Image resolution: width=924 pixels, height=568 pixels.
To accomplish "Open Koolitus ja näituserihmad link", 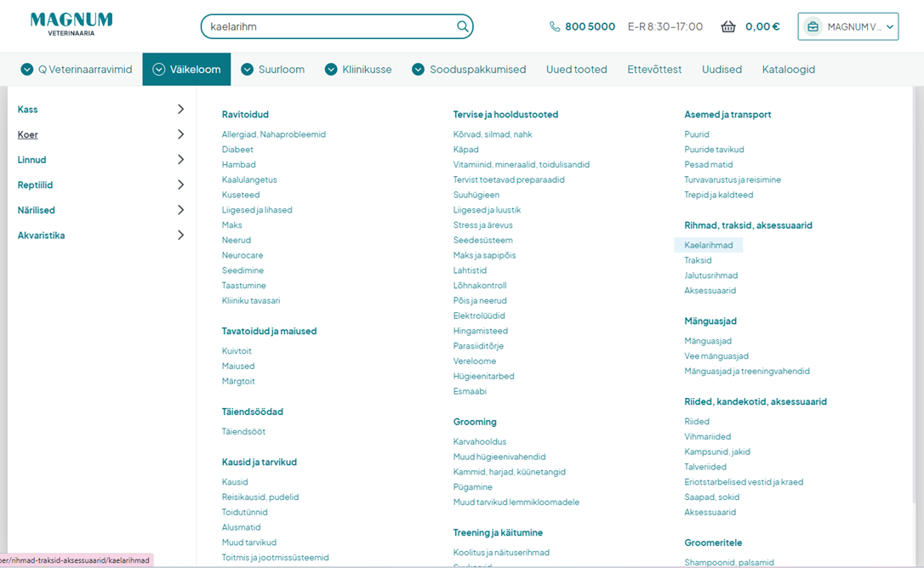I will [501, 553].
